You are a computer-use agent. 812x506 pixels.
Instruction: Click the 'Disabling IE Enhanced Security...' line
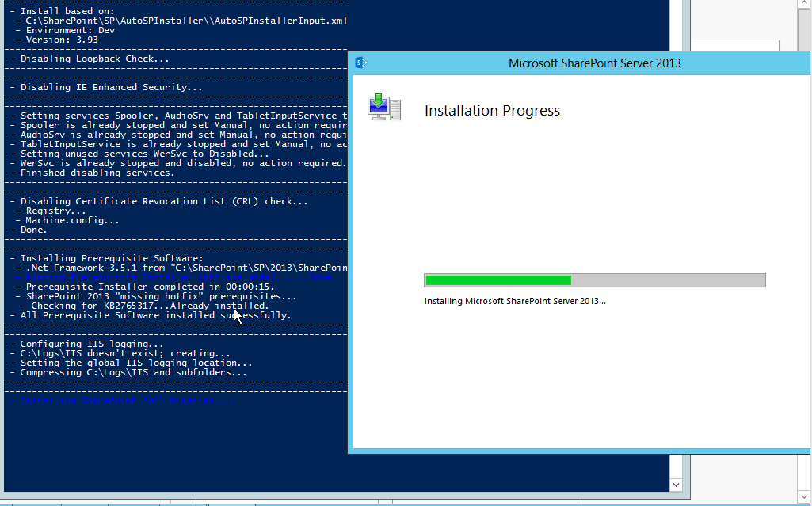pos(106,87)
